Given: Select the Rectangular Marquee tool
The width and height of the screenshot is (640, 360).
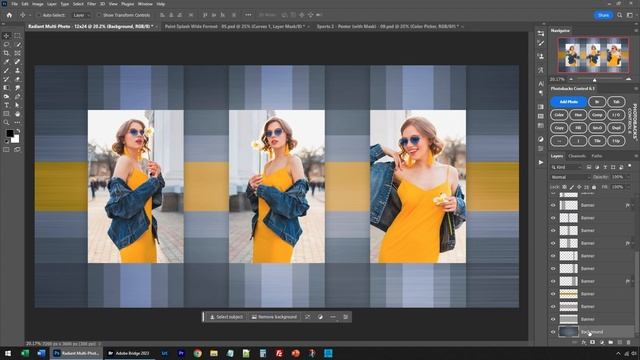Looking at the screenshot, I should pos(18,36).
